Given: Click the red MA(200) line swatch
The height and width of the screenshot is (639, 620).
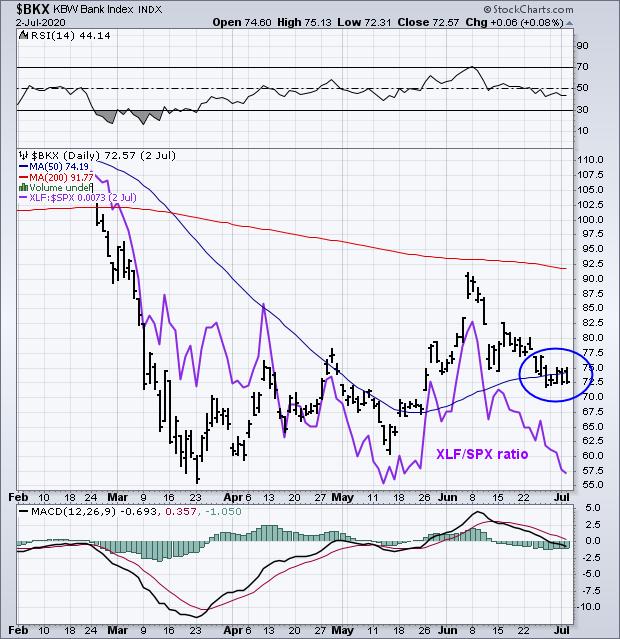Looking at the screenshot, I should 24,178.
